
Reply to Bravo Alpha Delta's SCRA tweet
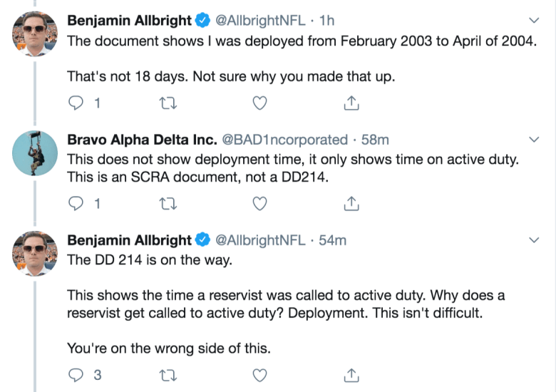[76, 205]
